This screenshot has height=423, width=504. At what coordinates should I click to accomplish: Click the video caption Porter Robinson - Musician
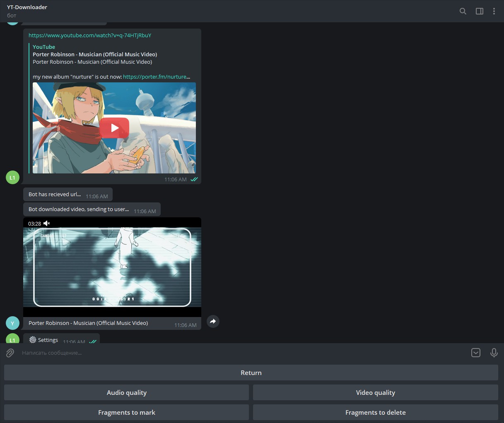tap(88, 323)
